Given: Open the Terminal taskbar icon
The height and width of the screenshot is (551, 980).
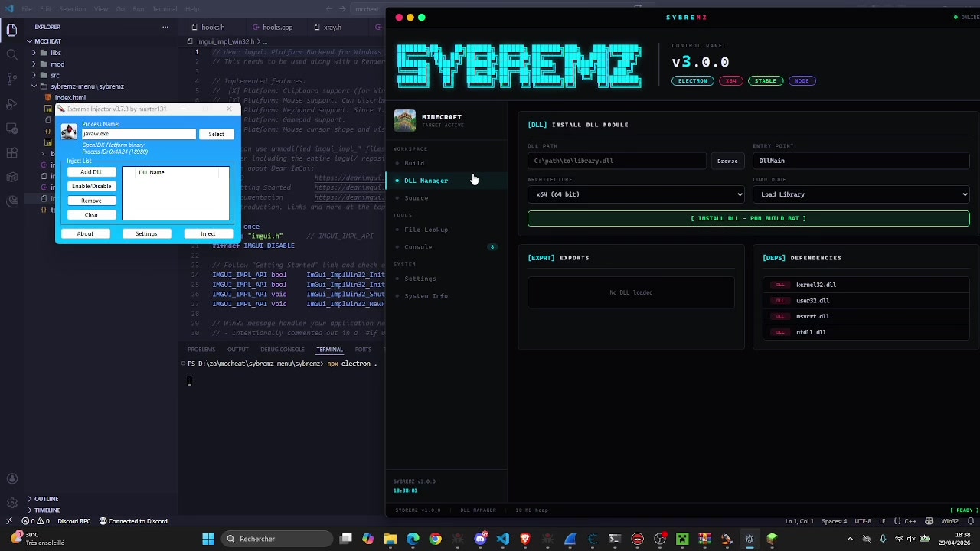Looking at the screenshot, I should [615, 539].
